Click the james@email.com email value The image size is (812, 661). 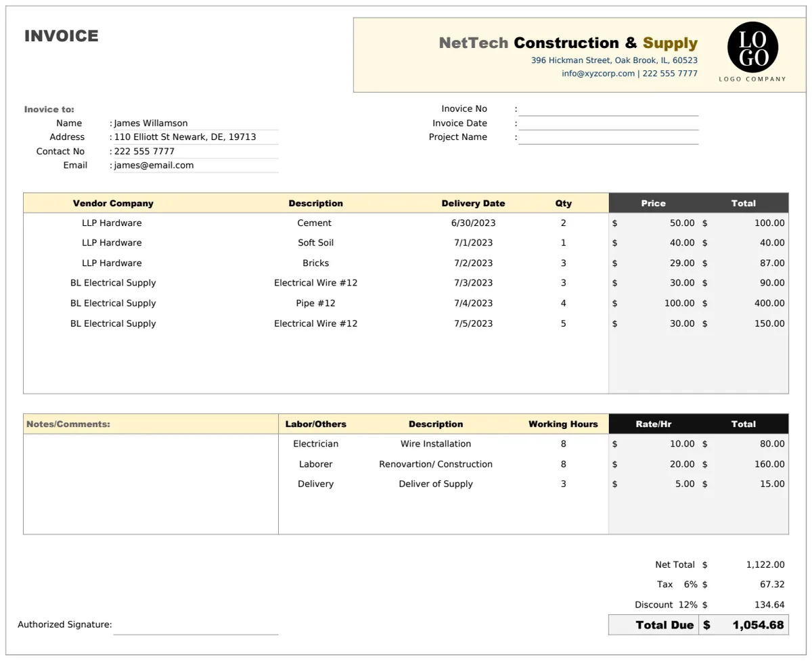click(x=154, y=165)
